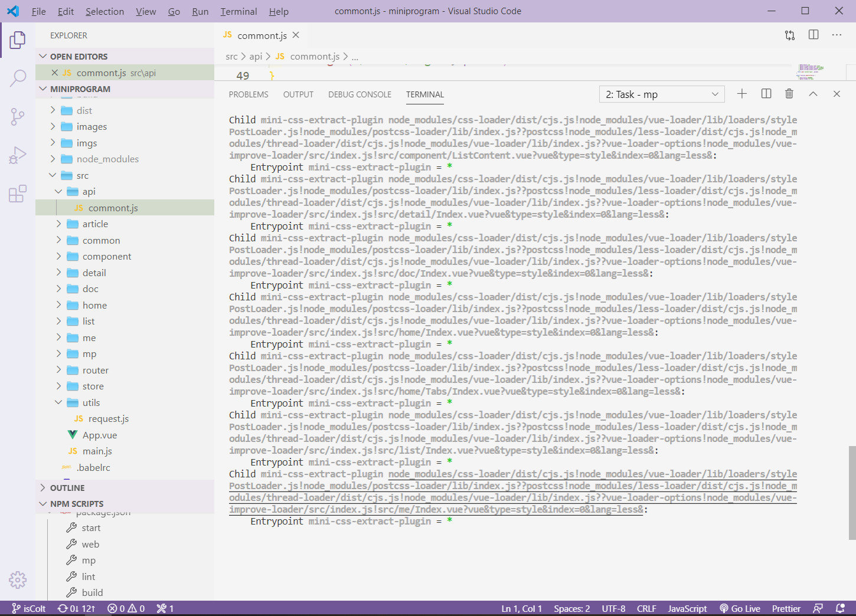Click the Open Changes compare icon

click(x=790, y=35)
